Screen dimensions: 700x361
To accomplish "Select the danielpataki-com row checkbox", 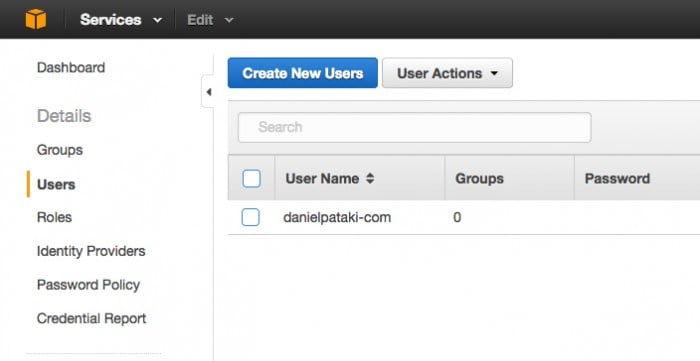I will pos(250,217).
